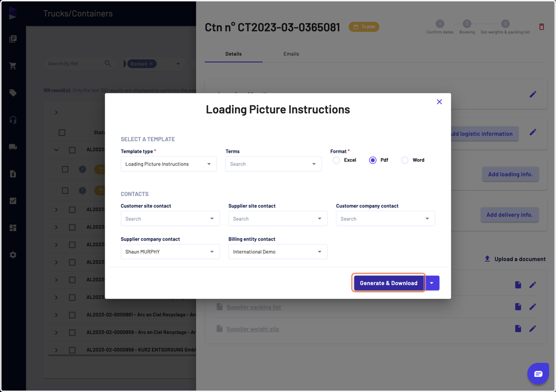Delete the container with trash icon

541,27
